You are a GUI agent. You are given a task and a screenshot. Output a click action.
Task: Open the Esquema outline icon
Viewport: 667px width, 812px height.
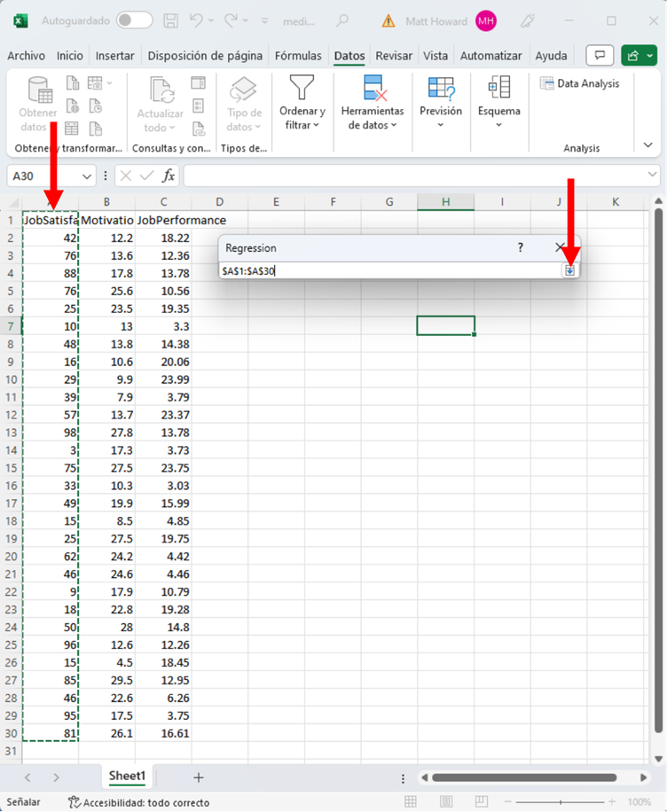[498, 89]
